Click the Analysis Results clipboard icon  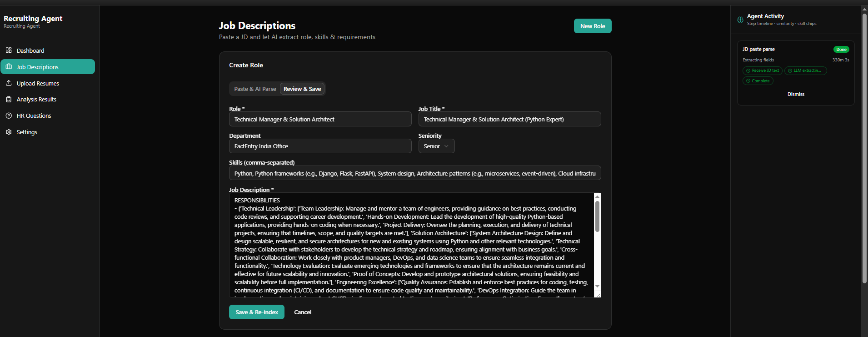point(9,99)
